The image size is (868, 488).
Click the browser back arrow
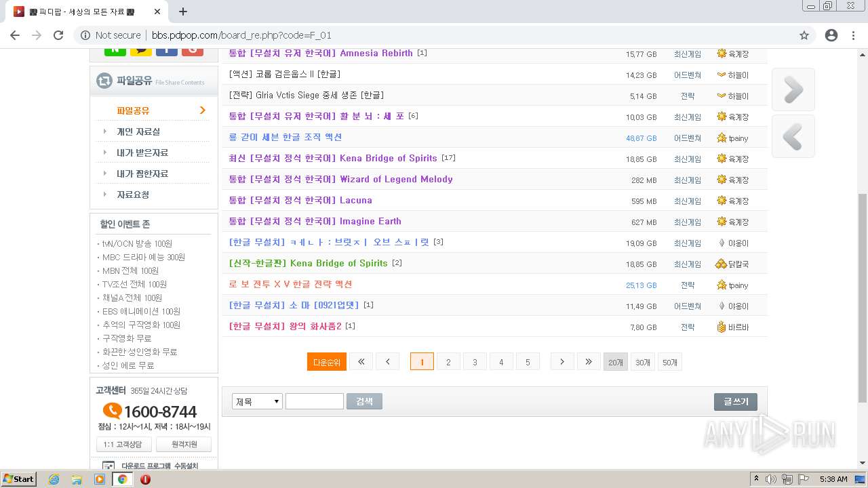pos(15,35)
